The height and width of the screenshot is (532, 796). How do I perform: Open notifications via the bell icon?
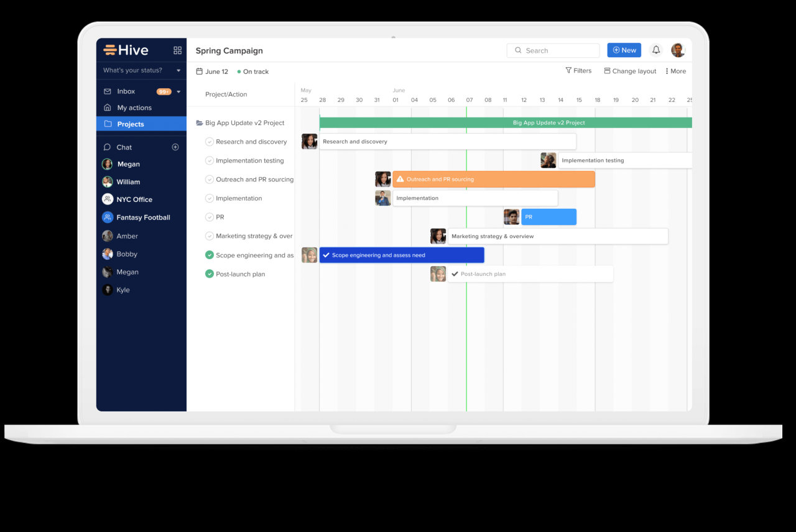655,50
